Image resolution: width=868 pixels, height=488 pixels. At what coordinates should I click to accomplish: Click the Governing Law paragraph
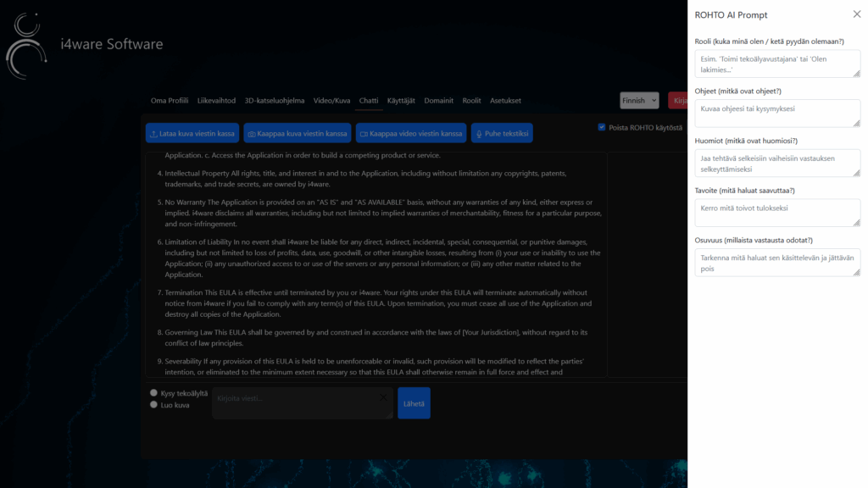(x=376, y=337)
